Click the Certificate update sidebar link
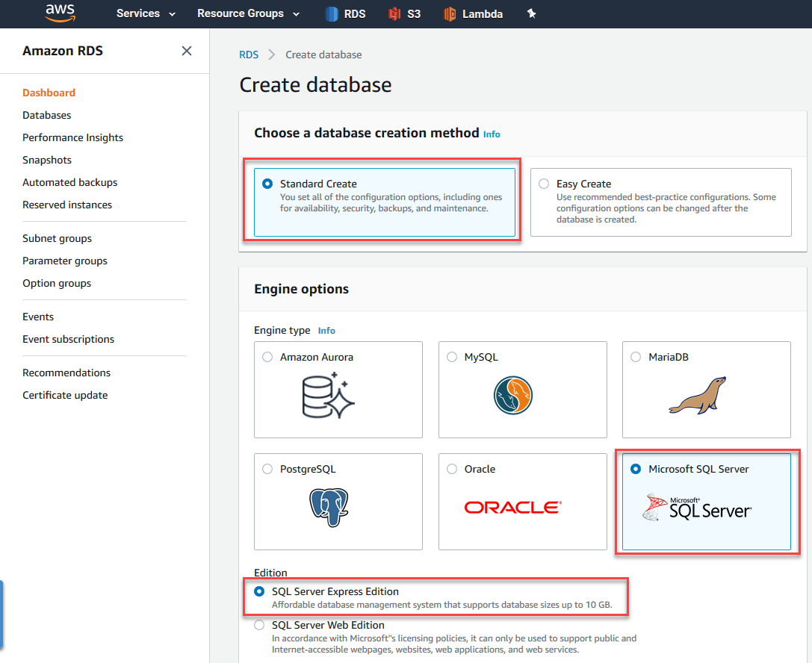Image resolution: width=812 pixels, height=663 pixels. [65, 395]
